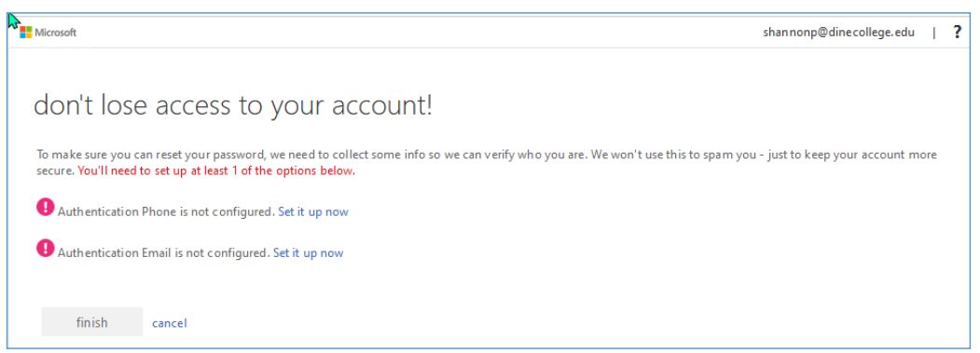Screen dimensions: 980x353
Task: Click the Microsoft wordmark text
Action: (x=56, y=33)
